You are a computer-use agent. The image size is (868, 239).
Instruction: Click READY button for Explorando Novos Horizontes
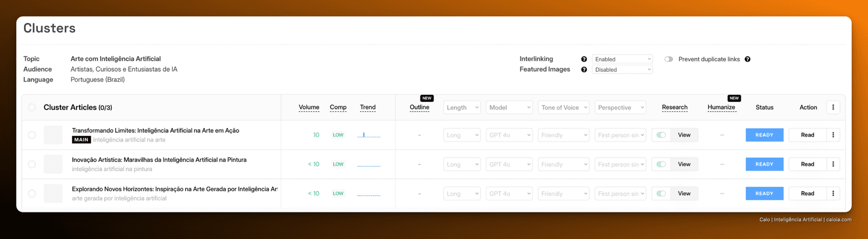(x=764, y=193)
